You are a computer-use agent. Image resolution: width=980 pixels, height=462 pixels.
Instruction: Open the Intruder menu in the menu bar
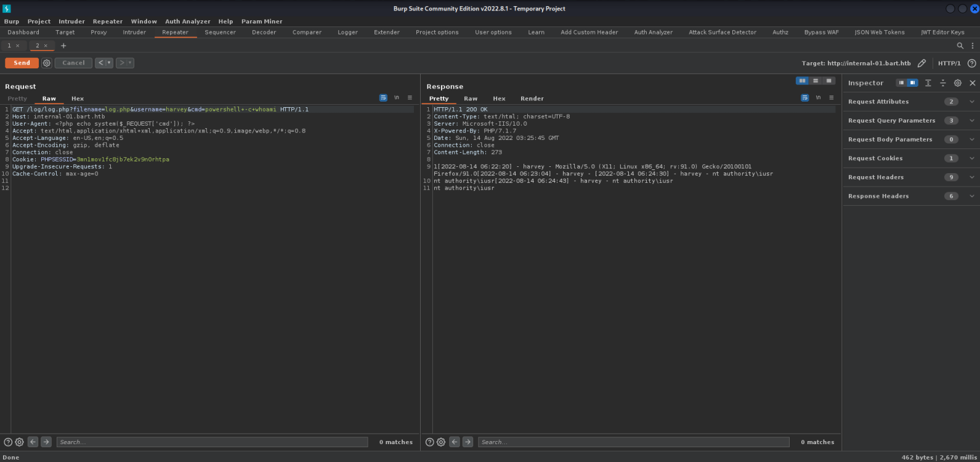pyautogui.click(x=71, y=21)
